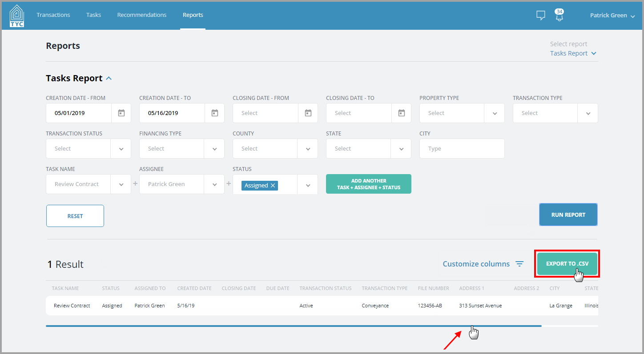This screenshot has height=354, width=644.
Task: Click the RUN REPORT button
Action: tap(568, 215)
